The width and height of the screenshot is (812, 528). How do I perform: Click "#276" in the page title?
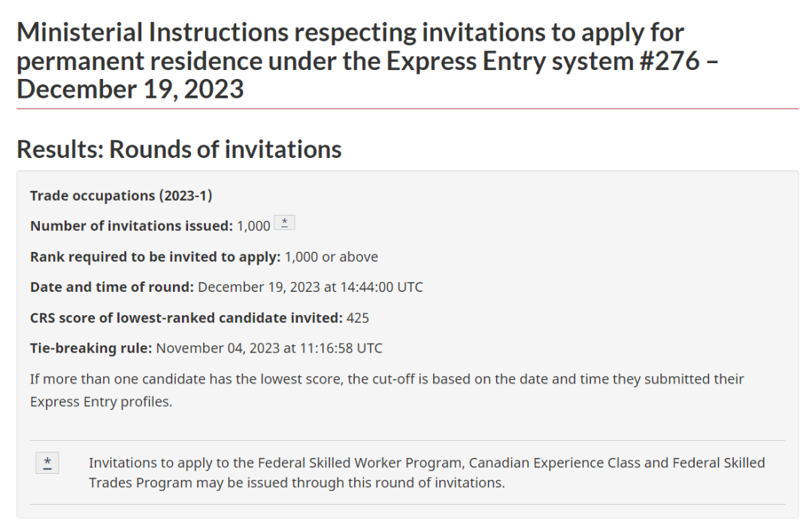click(670, 61)
